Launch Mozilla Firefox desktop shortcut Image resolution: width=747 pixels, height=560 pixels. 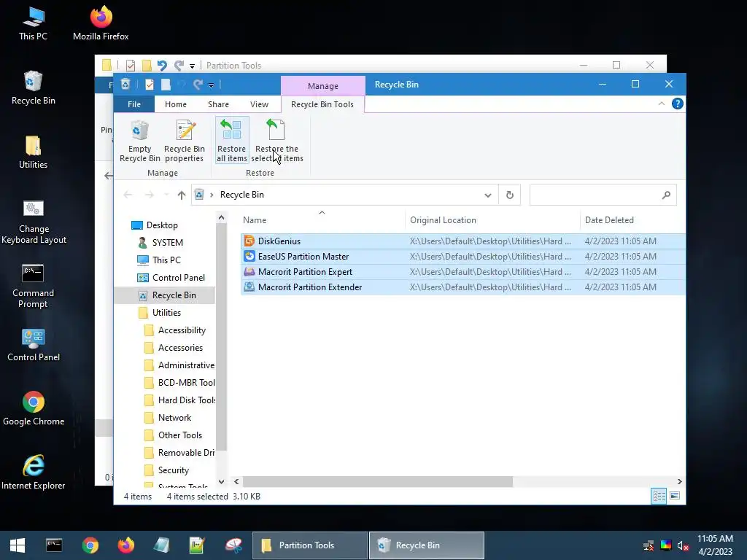point(101,24)
